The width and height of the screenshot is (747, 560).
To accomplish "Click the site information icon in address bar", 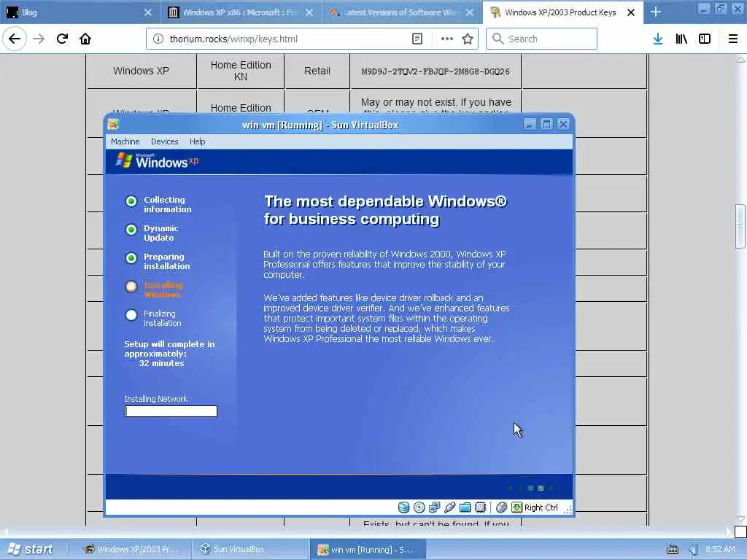I will coord(158,39).
